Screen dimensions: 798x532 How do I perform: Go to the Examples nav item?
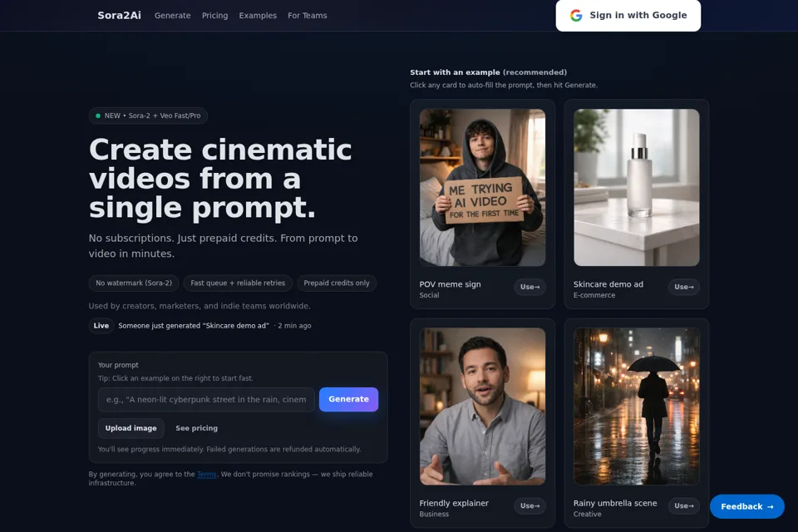pos(258,16)
